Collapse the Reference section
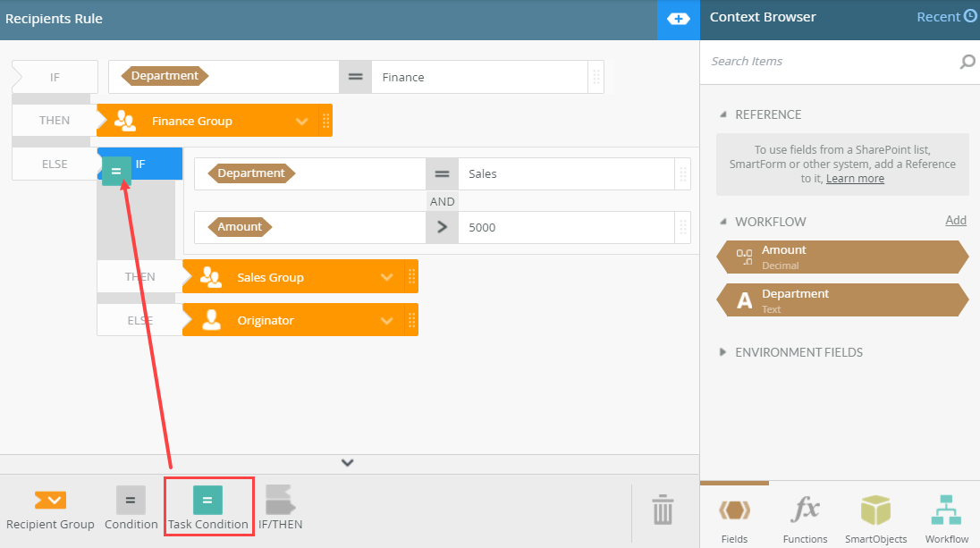This screenshot has height=548, width=980. point(723,115)
